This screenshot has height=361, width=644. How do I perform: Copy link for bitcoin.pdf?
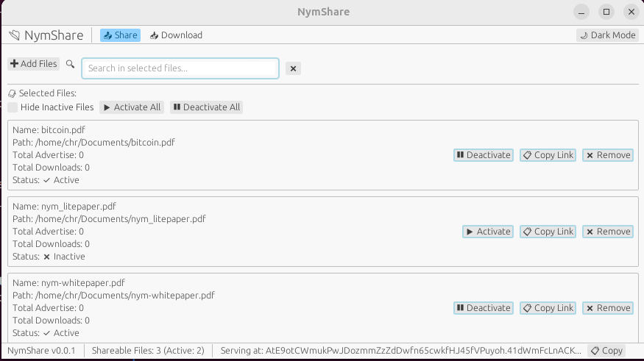[548, 155]
